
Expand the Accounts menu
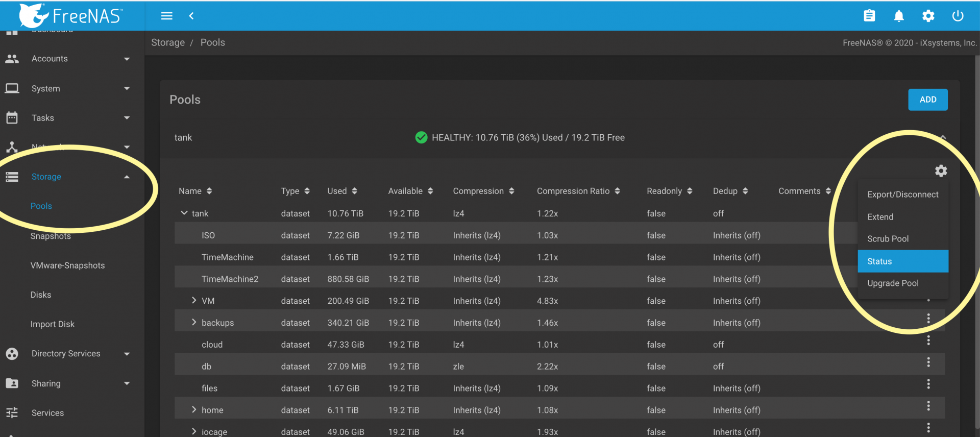point(127,59)
